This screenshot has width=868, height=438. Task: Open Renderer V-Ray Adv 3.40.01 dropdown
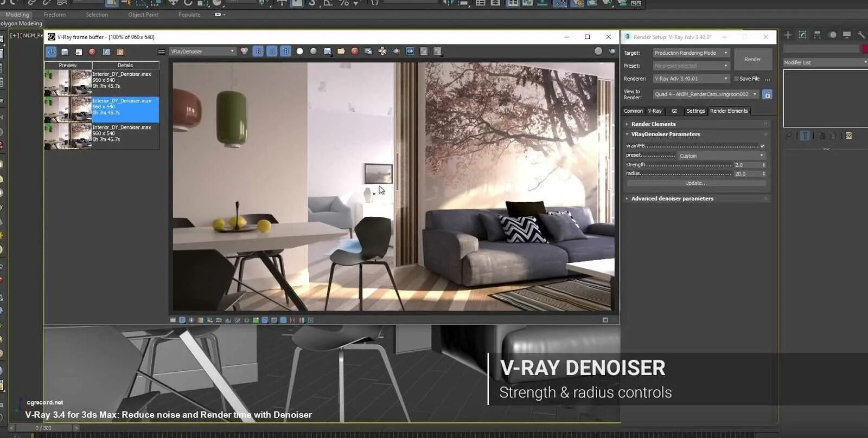point(691,79)
